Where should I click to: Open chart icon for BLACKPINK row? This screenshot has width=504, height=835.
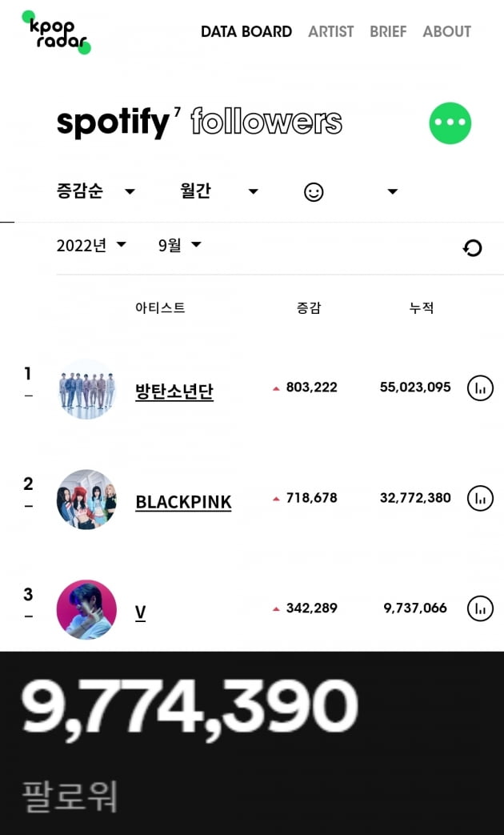pyautogui.click(x=480, y=499)
